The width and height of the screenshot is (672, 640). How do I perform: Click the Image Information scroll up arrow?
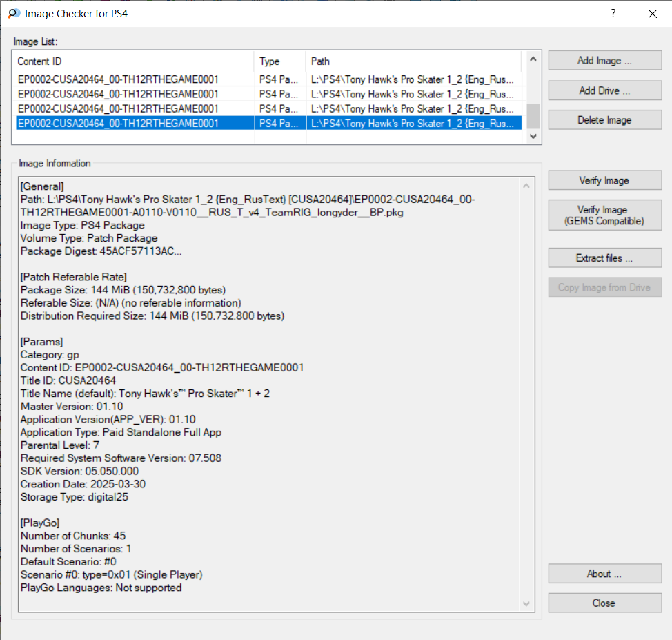click(526, 186)
